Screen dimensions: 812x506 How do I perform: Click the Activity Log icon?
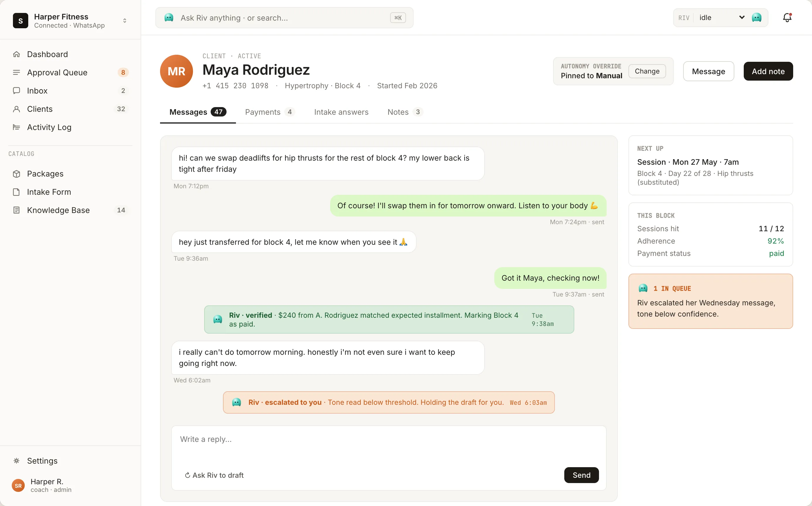pyautogui.click(x=16, y=127)
